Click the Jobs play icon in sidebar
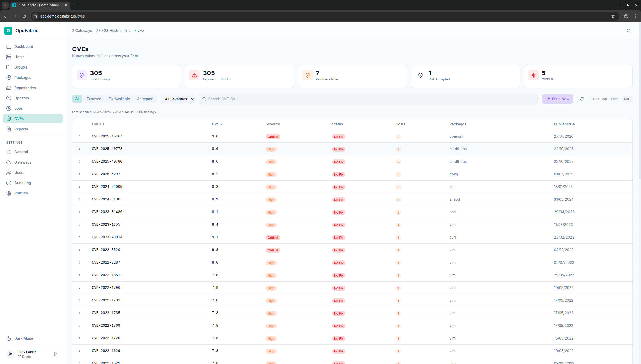Image resolution: width=641 pixels, height=364 pixels. tap(9, 108)
